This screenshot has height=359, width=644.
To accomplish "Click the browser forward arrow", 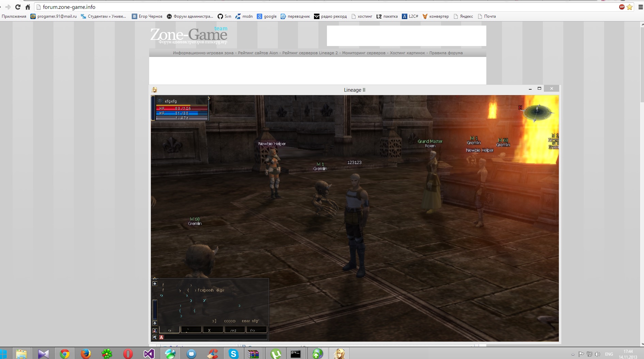I will click(8, 7).
